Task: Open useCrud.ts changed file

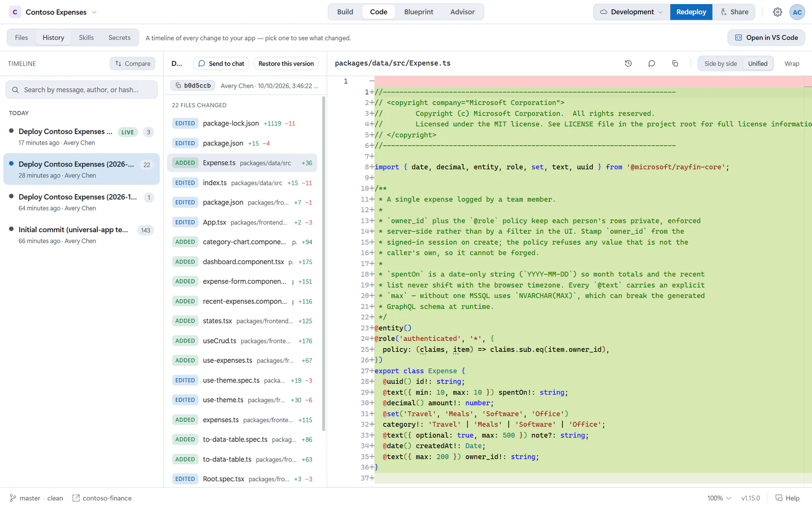Action: pyautogui.click(x=242, y=341)
